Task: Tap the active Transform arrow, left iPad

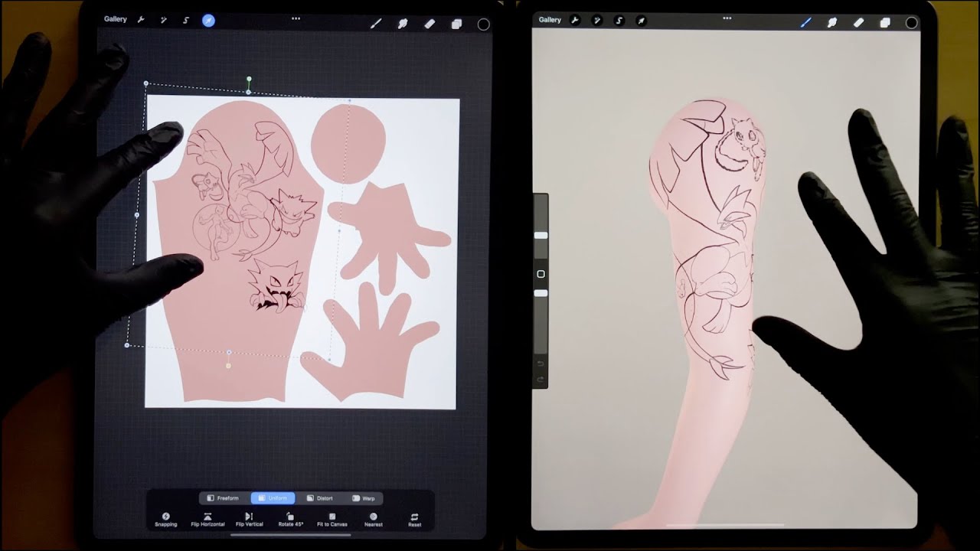Action: coord(208,21)
